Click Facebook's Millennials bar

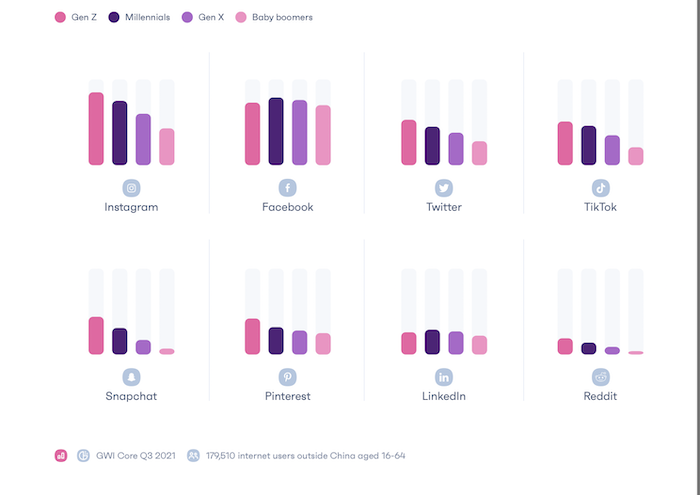[276, 131]
